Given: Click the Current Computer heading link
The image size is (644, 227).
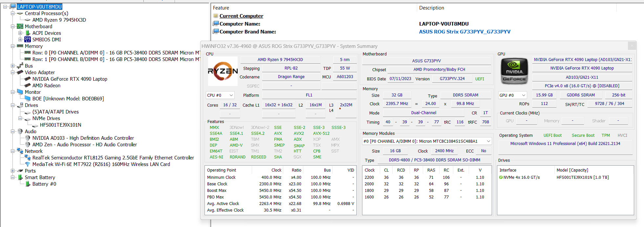Looking at the screenshot, I should pyautogui.click(x=241, y=16).
